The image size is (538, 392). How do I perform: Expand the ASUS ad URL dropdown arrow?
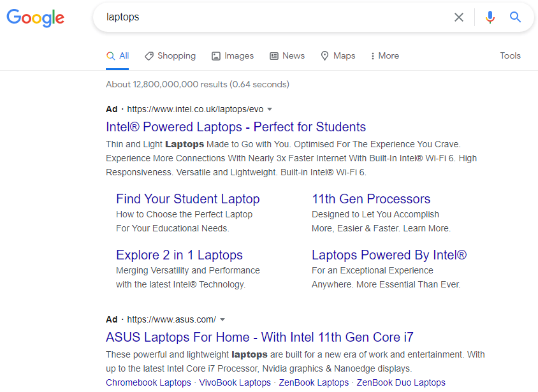pyautogui.click(x=222, y=319)
